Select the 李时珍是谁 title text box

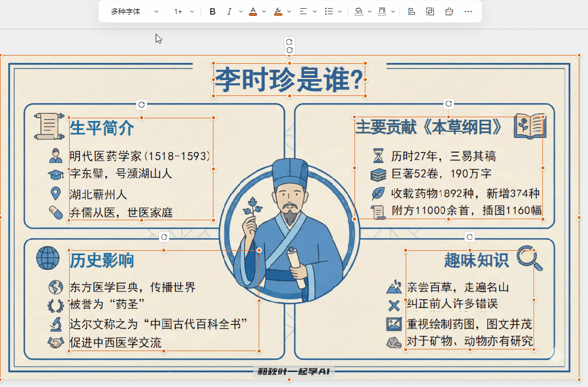[x=289, y=78]
